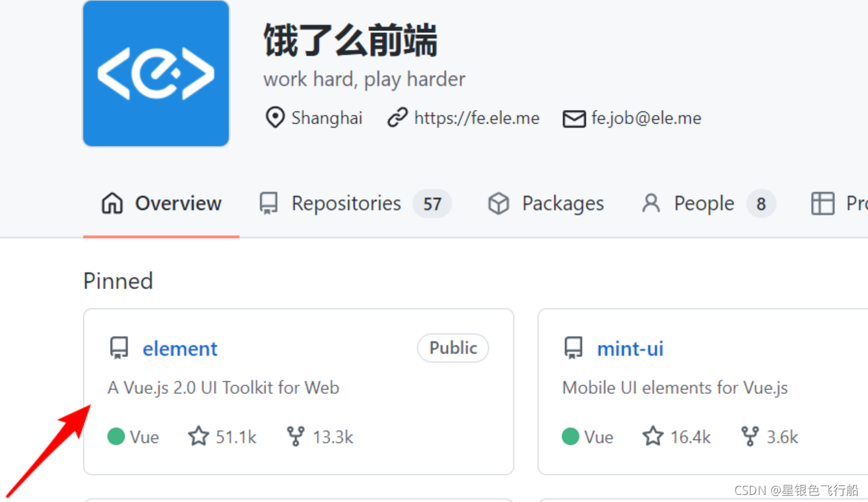Click the green Vue language dot on element card
Screen dimensions: 868x502
pos(116,437)
